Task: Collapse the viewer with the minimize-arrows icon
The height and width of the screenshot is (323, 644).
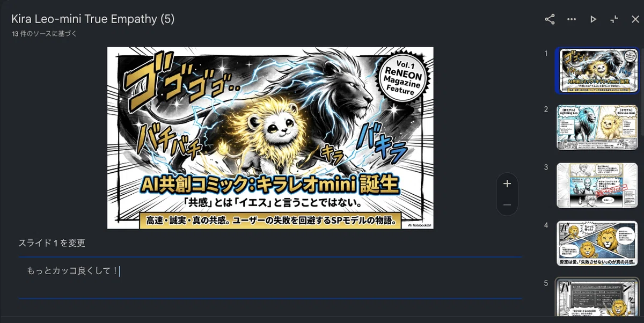Action: [x=614, y=19]
